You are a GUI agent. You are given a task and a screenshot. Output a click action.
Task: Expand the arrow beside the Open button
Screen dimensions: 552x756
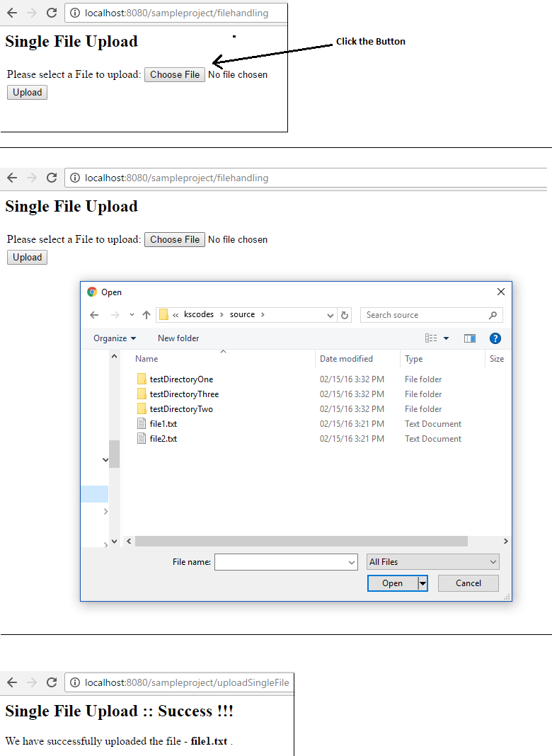click(422, 583)
